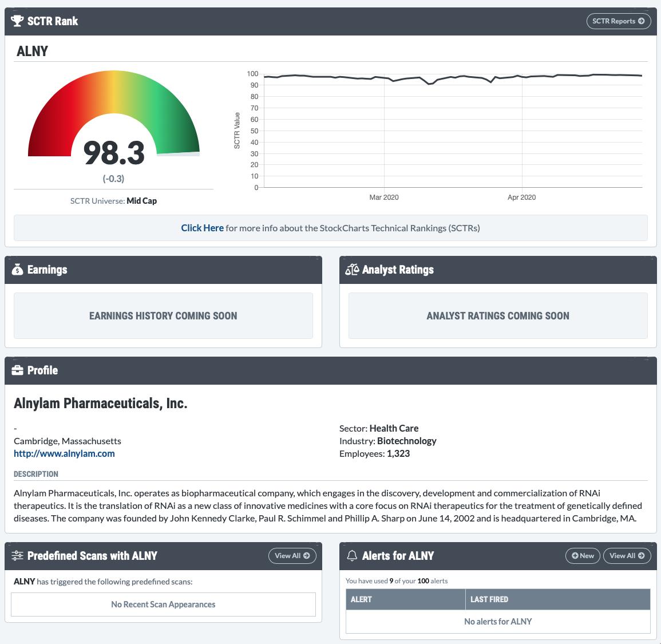Image resolution: width=661 pixels, height=644 pixels.
Task: Click the Mid Cap universe label
Action: (x=142, y=201)
